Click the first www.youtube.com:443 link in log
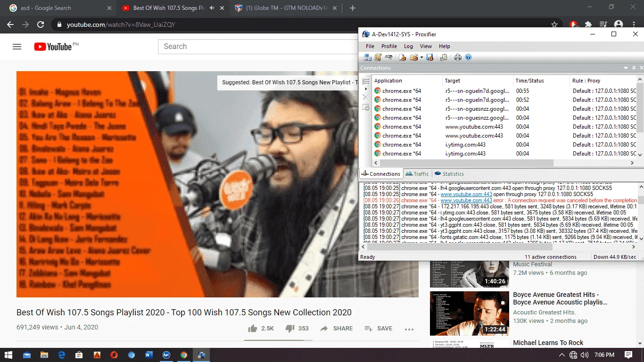The height and width of the screenshot is (362, 644). (466, 194)
